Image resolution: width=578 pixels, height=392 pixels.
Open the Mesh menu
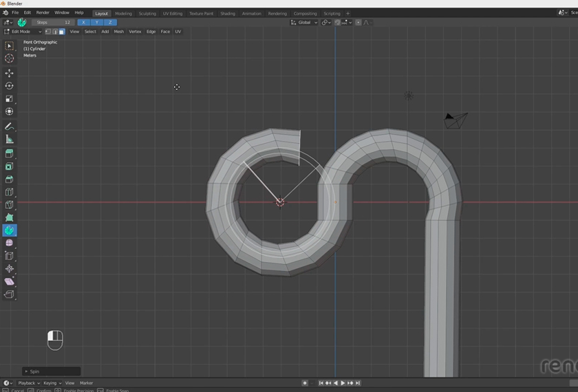click(119, 32)
